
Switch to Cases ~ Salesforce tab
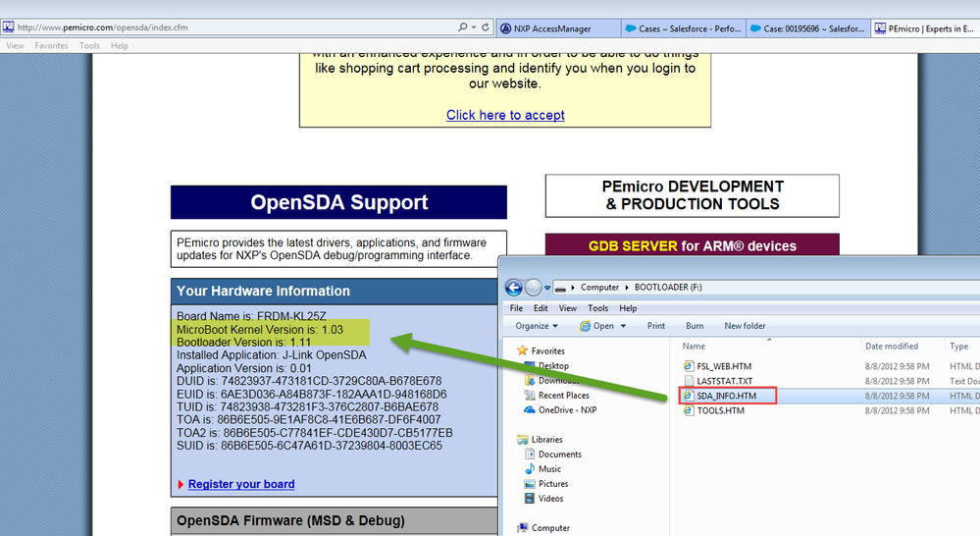684,28
